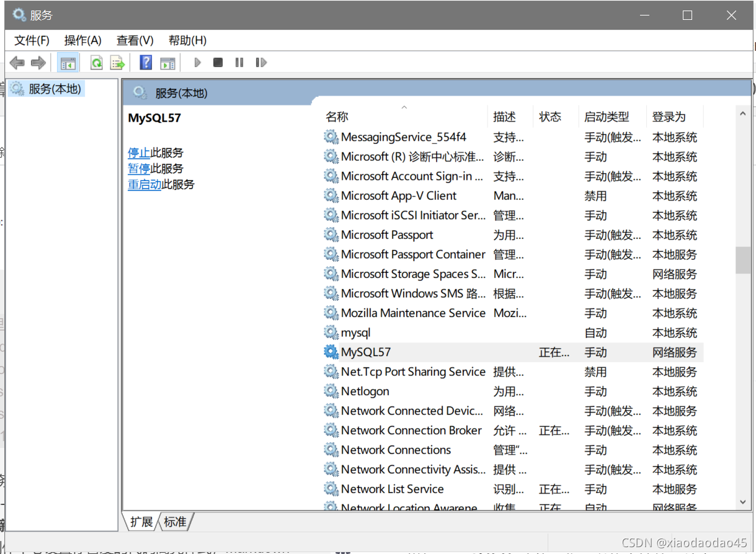Stop the service with the stop icon
The image size is (756, 554).
pyautogui.click(x=218, y=63)
